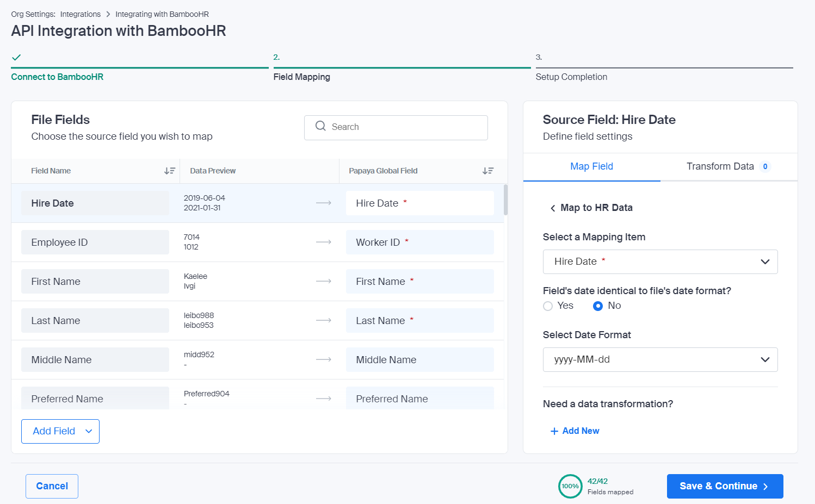Sort by Papaya Global Field icon
This screenshot has height=504, width=815.
[488, 171]
